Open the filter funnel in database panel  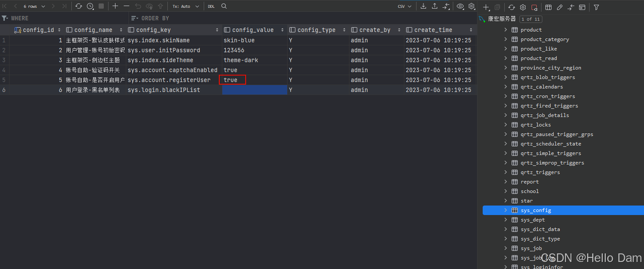coord(596,7)
